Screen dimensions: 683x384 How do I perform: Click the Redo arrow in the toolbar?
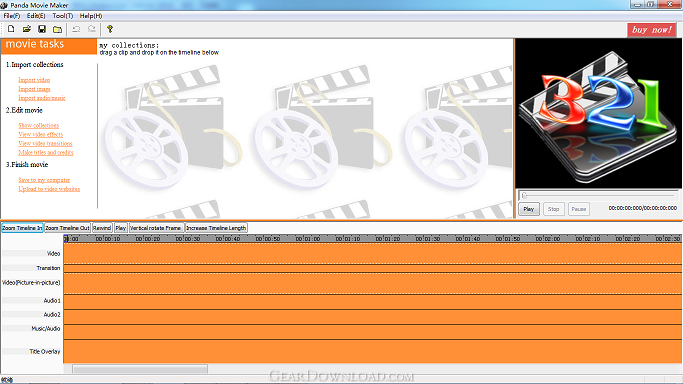[x=91, y=29]
